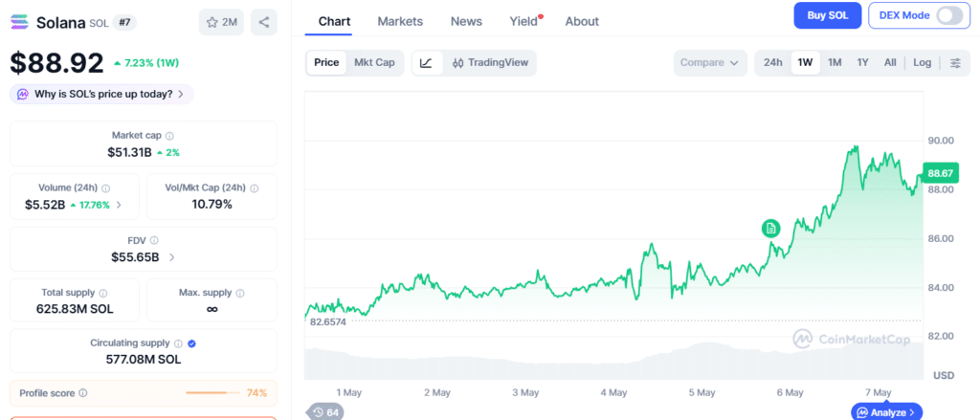Open News tab

click(466, 21)
